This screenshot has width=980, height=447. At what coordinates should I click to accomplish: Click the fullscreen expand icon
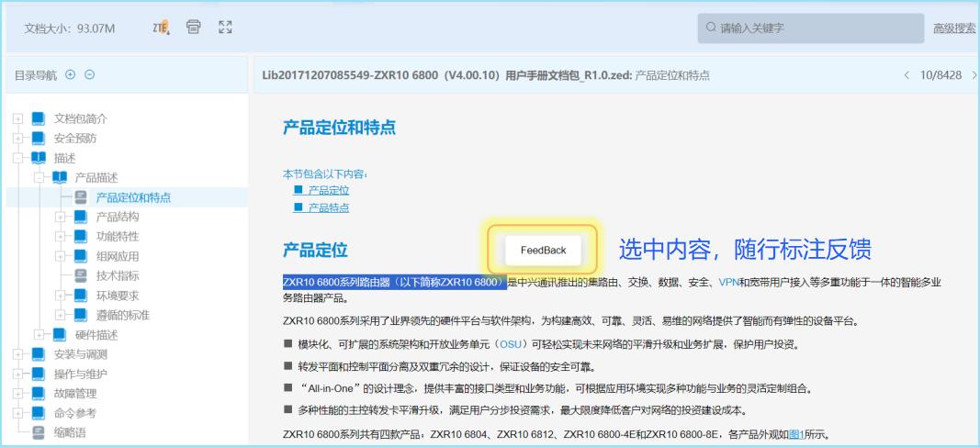click(225, 28)
